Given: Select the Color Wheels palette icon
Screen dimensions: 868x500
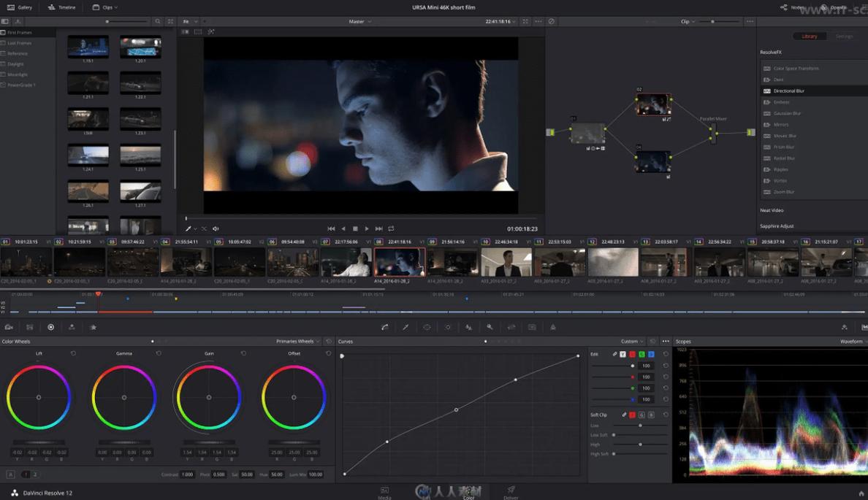Looking at the screenshot, I should pos(51,328).
